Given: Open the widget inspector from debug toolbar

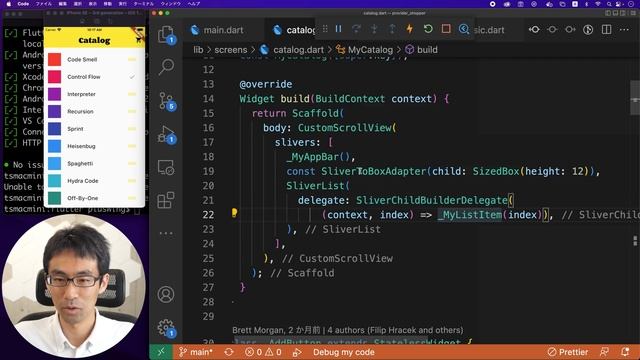Looking at the screenshot, I should click(464, 29).
